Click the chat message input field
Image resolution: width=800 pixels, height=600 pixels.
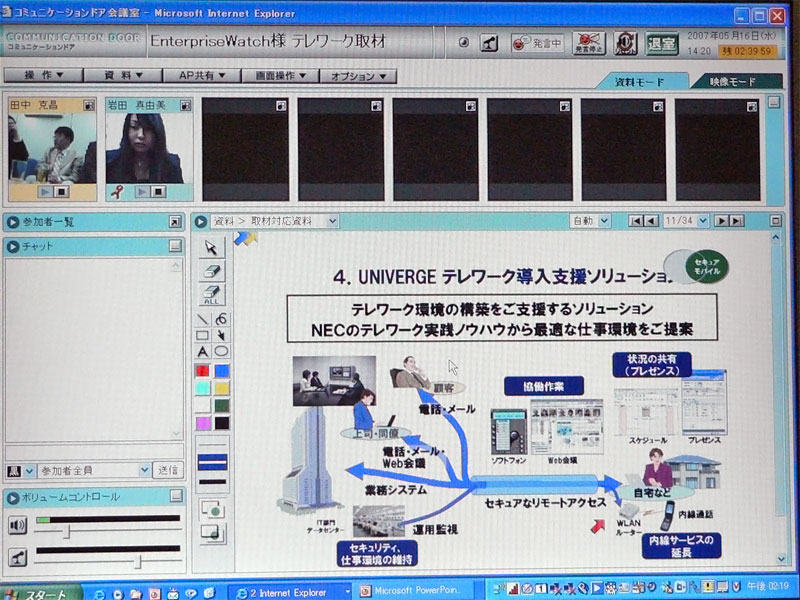pos(94,453)
